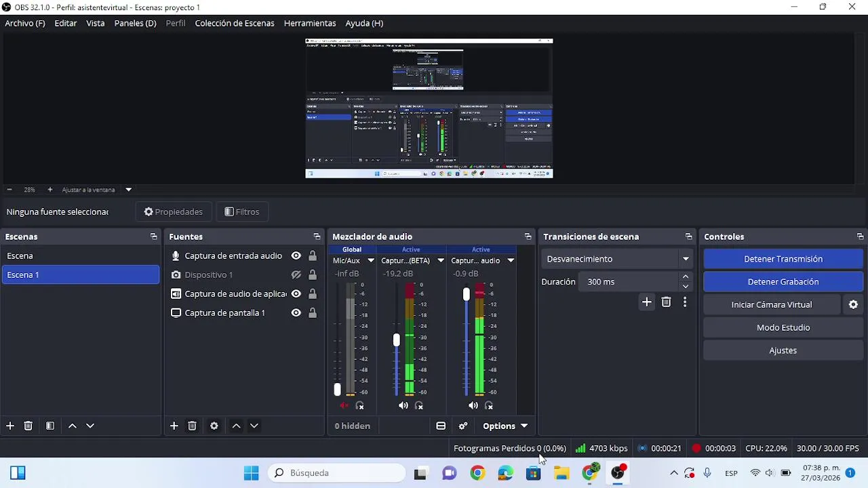868x488 pixels.
Task: Click the Duración 300 ms field
Action: pos(627,282)
